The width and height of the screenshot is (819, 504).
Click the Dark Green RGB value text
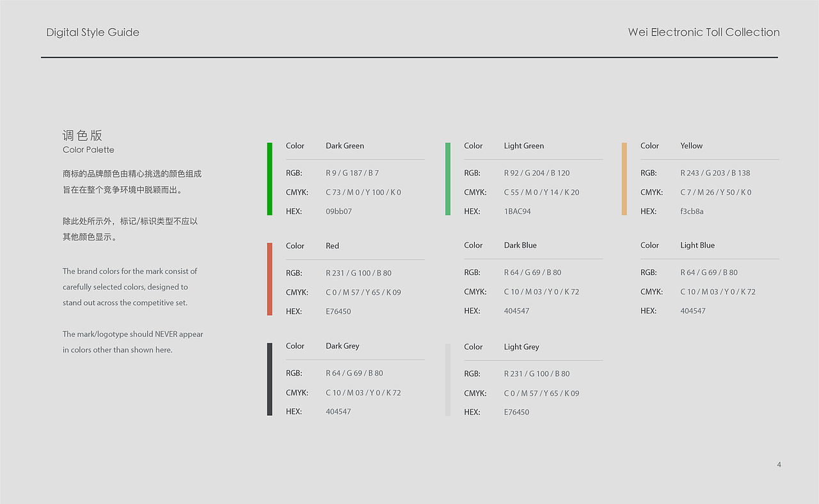(352, 173)
